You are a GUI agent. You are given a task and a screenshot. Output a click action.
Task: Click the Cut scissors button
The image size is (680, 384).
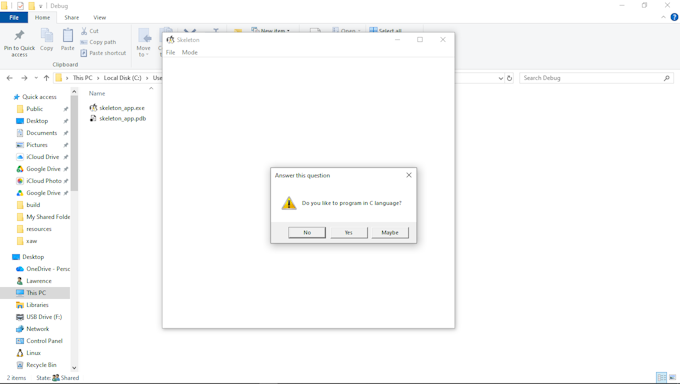[x=90, y=31]
